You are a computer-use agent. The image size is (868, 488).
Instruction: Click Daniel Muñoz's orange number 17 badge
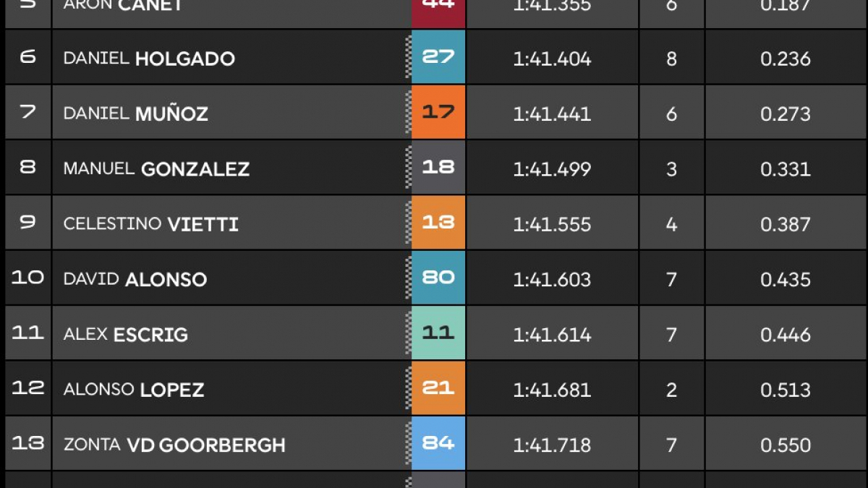[438, 112]
